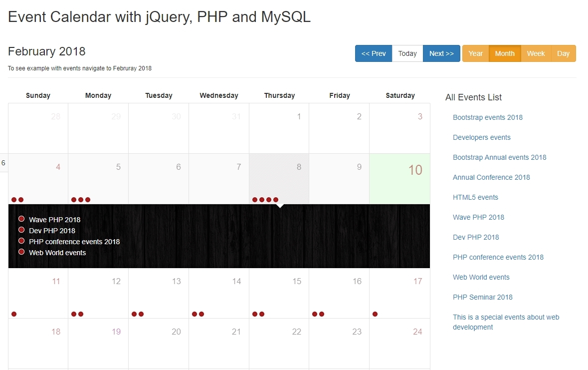Open the PHP Seminar 2018 link
Screen dimensions: 588x370
point(483,297)
